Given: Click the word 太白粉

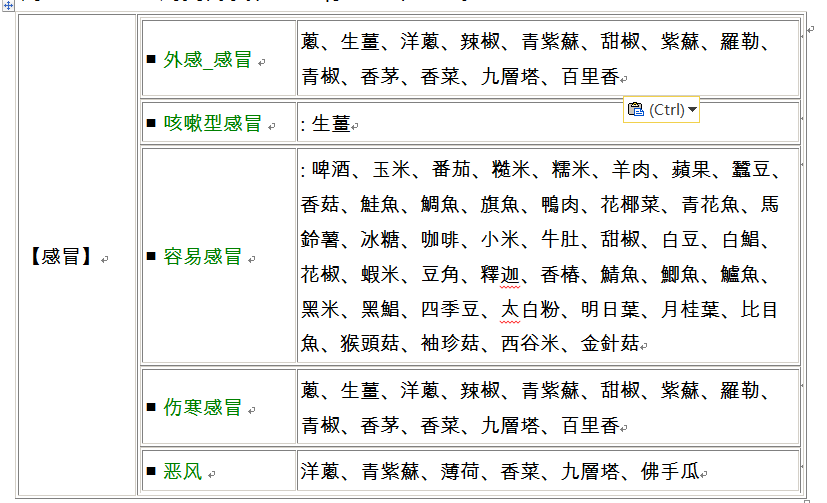Looking at the screenshot, I should click(x=530, y=309).
